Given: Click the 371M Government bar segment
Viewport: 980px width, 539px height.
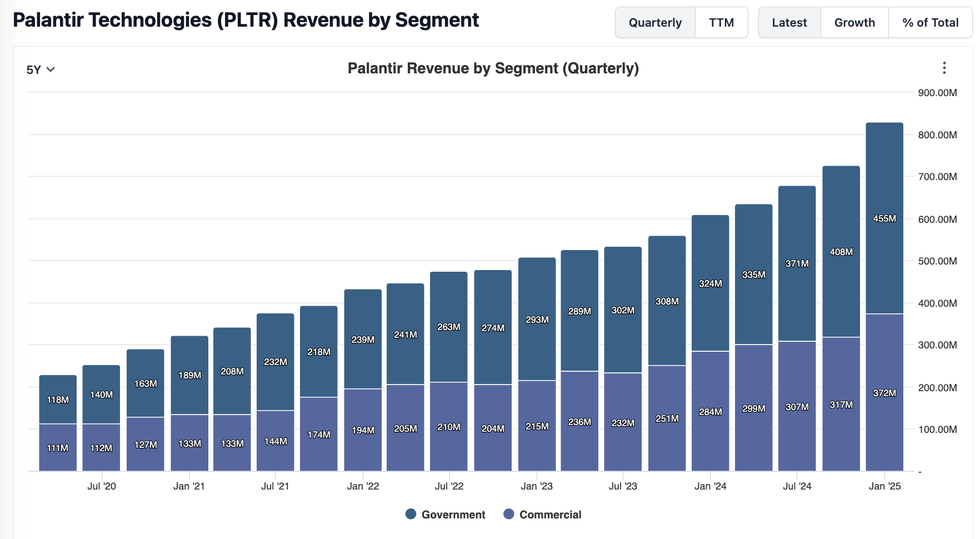Looking at the screenshot, I should [x=797, y=263].
